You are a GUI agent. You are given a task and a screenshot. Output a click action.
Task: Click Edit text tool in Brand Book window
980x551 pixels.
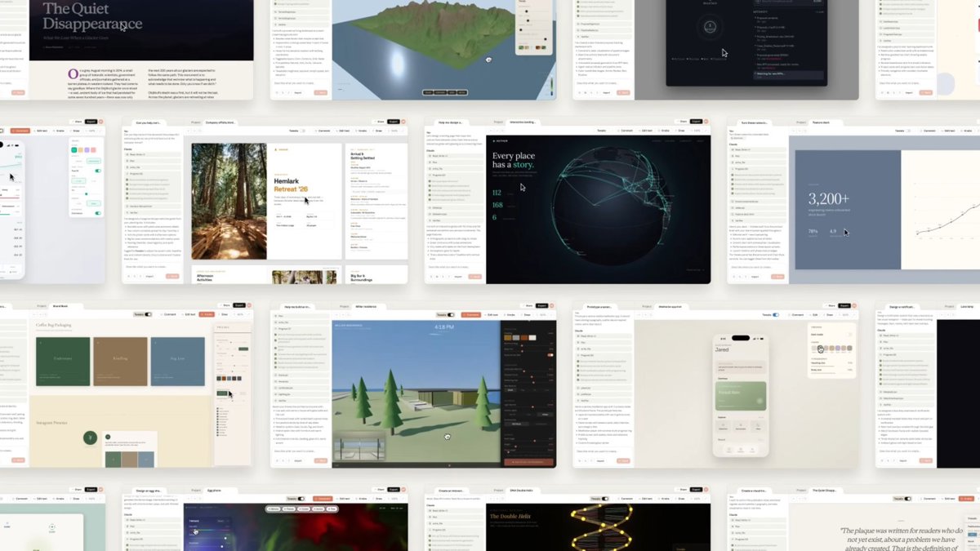coord(189,314)
